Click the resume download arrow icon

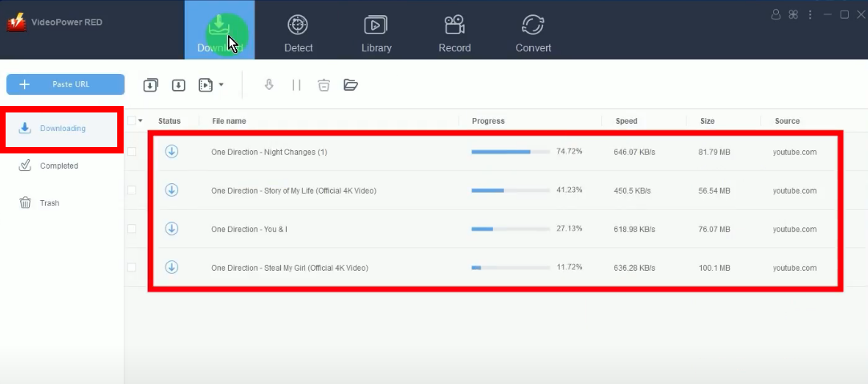(269, 85)
